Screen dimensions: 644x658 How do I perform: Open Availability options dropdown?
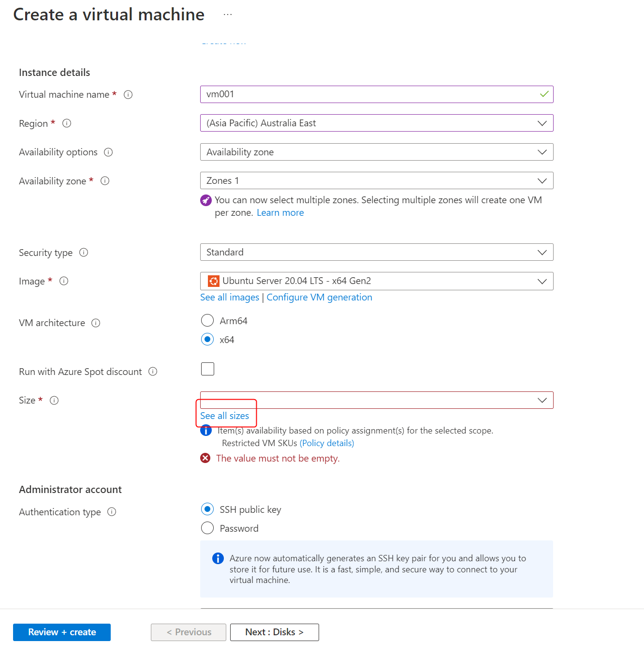click(377, 152)
